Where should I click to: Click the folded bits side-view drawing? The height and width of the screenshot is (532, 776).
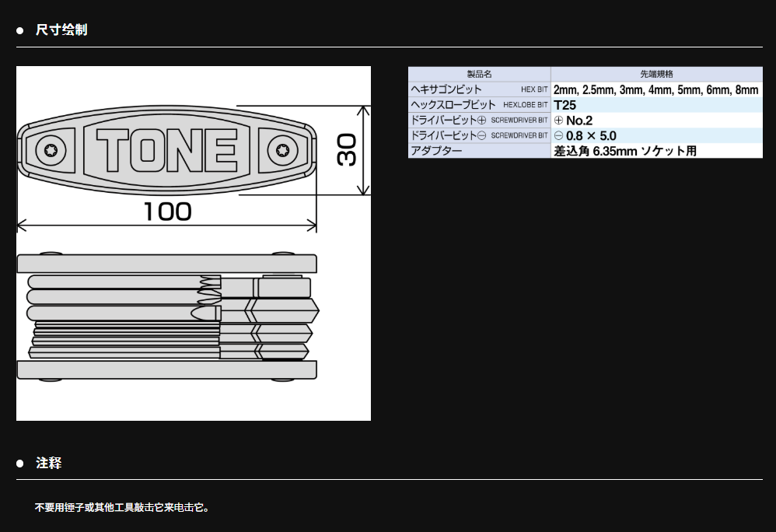point(166,316)
